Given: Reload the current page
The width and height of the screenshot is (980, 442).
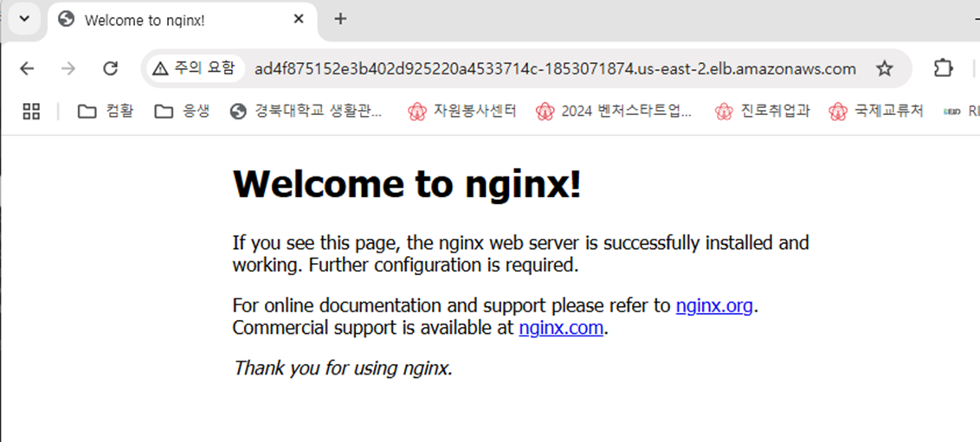Looking at the screenshot, I should (x=110, y=68).
